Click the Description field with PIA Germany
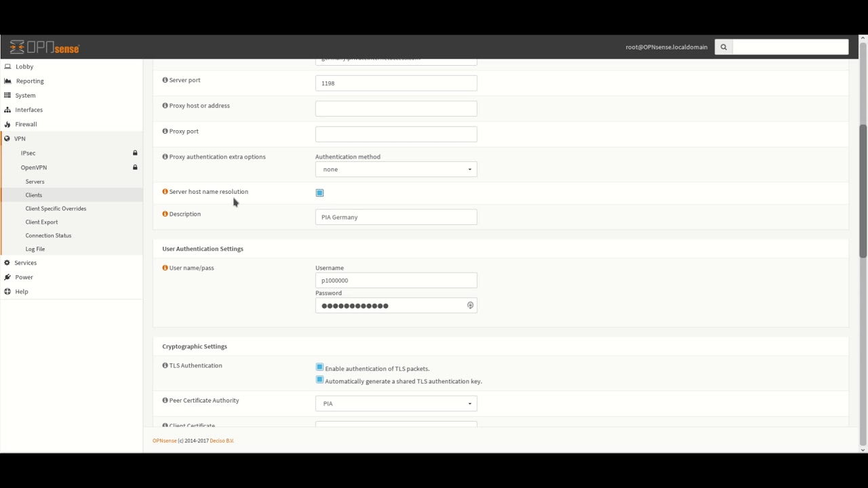The image size is (868, 488). tap(396, 217)
